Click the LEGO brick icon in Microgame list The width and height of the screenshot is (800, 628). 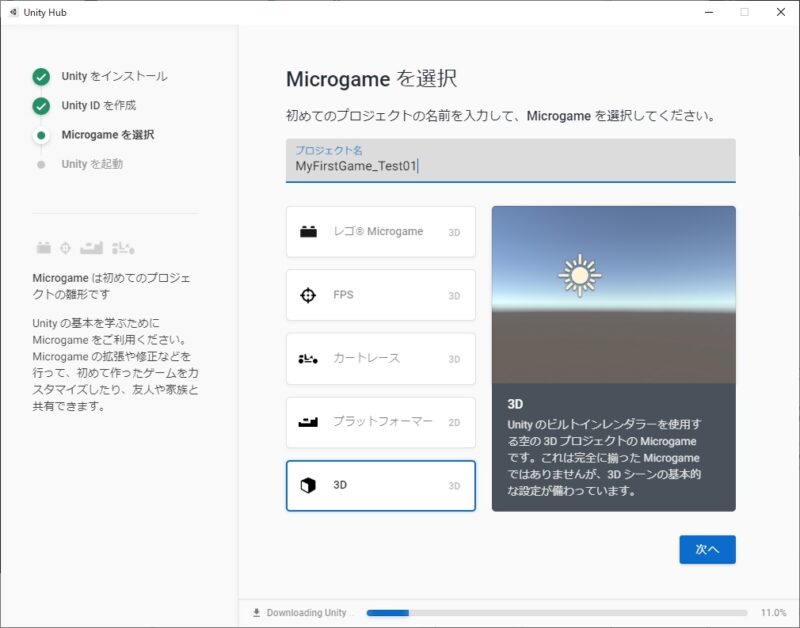308,232
